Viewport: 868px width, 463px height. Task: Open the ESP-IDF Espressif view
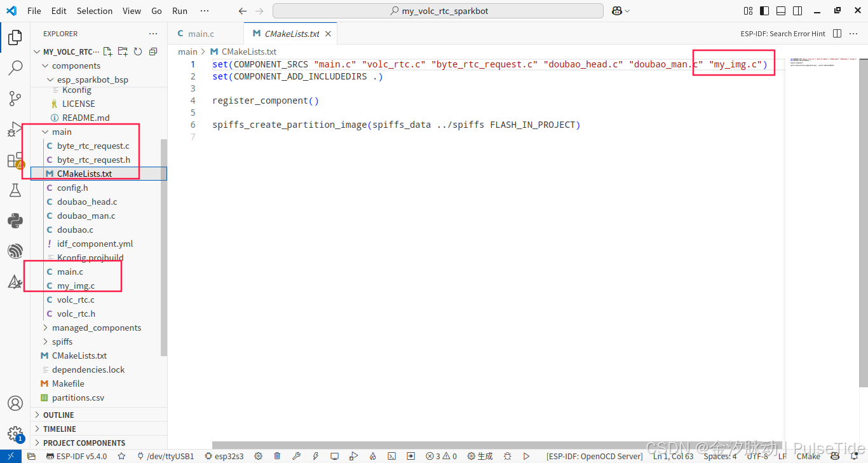tap(15, 251)
